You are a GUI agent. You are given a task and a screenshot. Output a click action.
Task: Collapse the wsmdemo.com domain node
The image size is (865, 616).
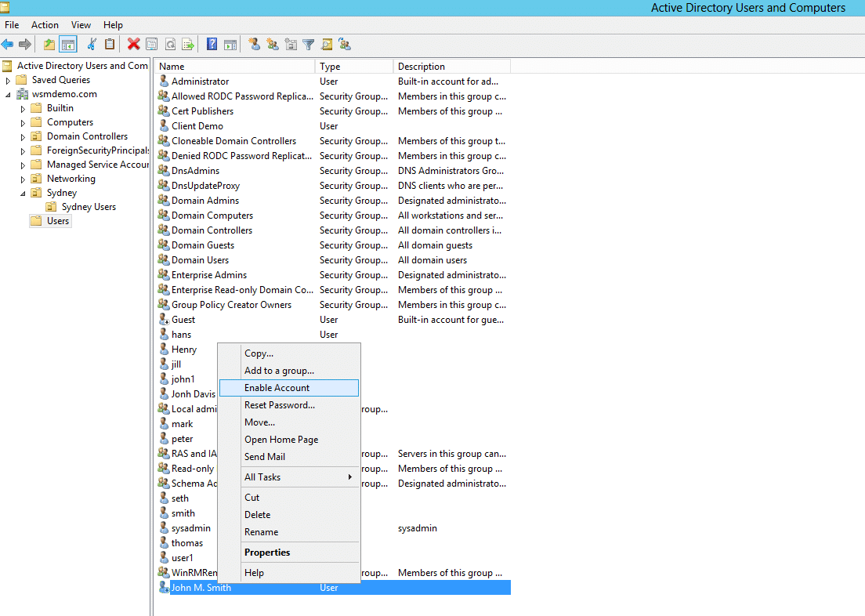[8, 95]
